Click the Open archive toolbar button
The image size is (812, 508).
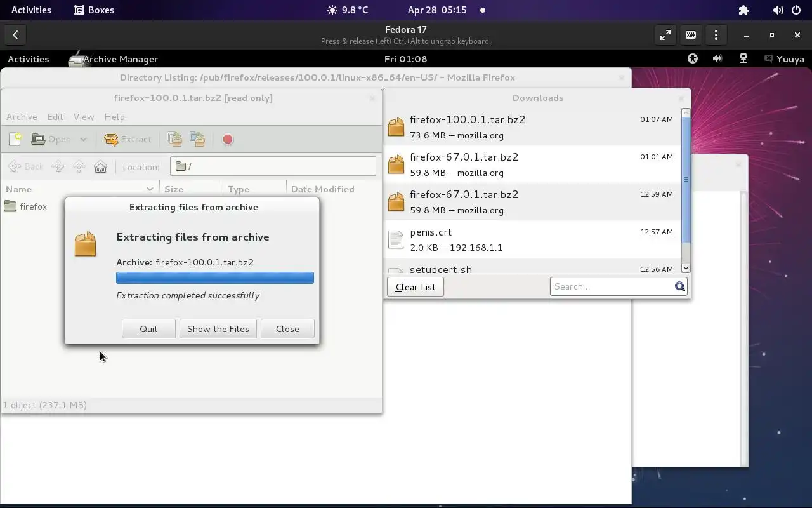coord(51,139)
